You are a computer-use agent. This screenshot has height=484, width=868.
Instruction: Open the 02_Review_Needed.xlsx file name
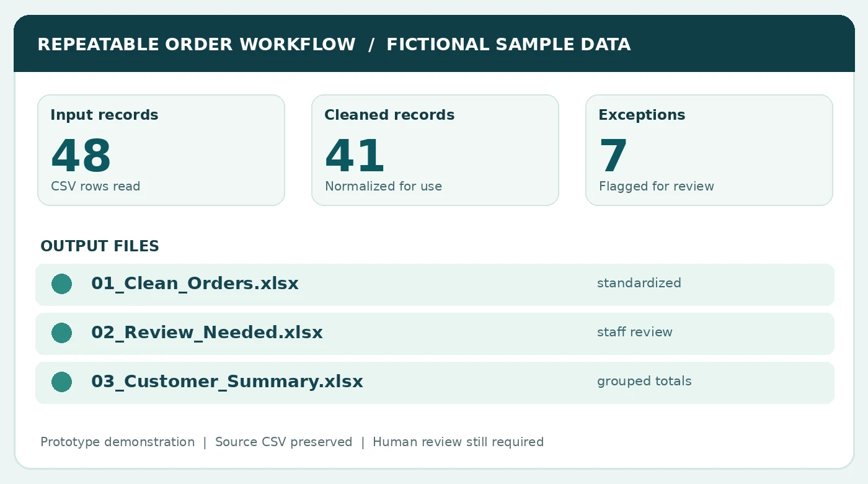(x=207, y=333)
